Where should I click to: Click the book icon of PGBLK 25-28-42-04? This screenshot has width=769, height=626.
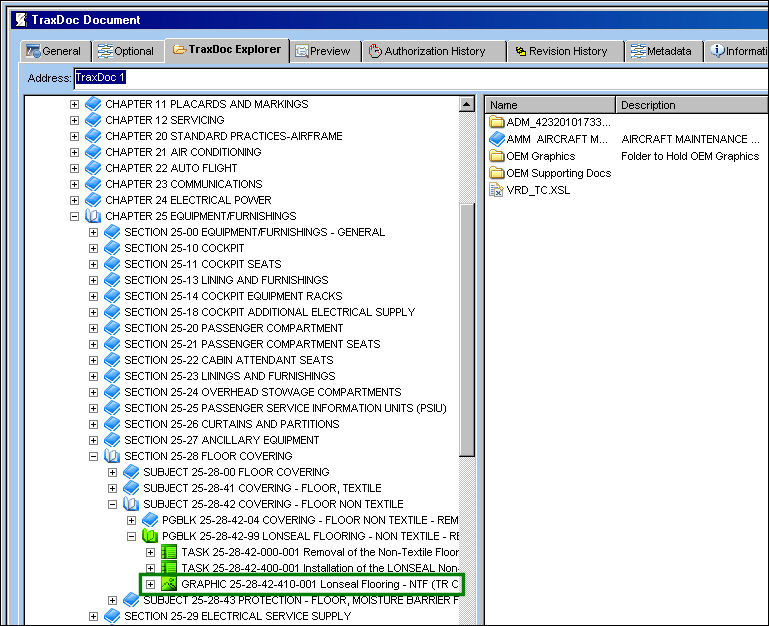tap(150, 520)
